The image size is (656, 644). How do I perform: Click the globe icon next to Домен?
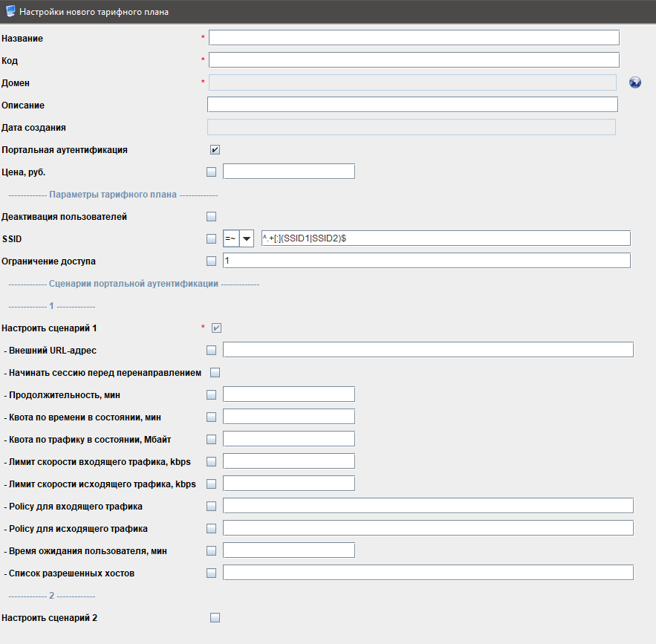click(x=634, y=82)
